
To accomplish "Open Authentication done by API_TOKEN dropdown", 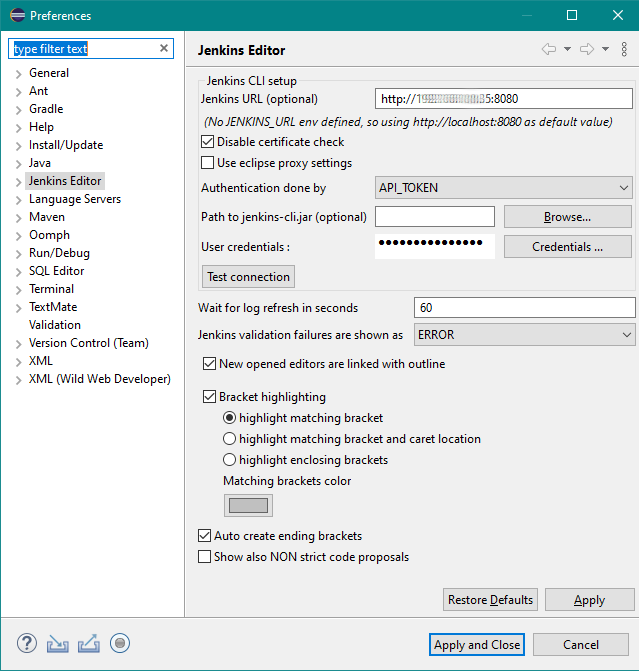I will pyautogui.click(x=504, y=188).
